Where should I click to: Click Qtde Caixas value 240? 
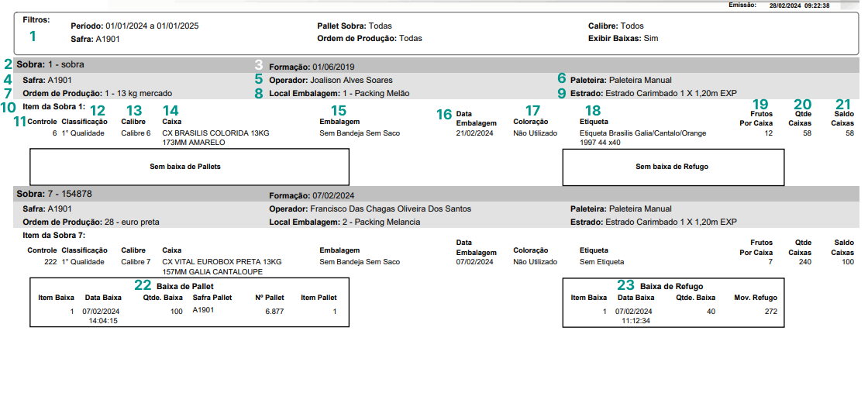805,262
